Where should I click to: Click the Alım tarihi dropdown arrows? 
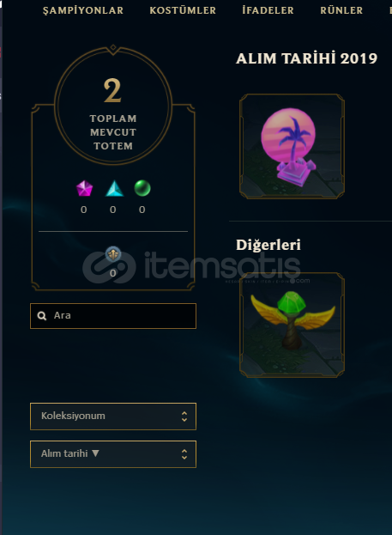[x=184, y=454]
